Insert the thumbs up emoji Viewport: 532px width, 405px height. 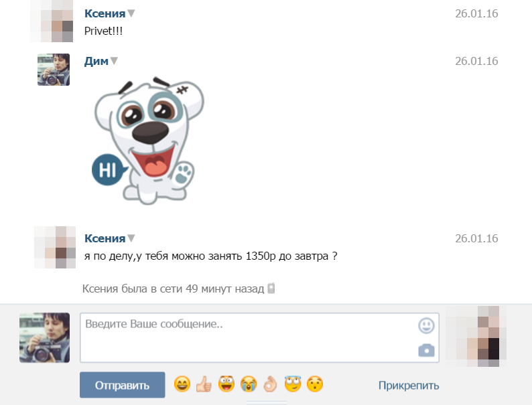tap(204, 384)
